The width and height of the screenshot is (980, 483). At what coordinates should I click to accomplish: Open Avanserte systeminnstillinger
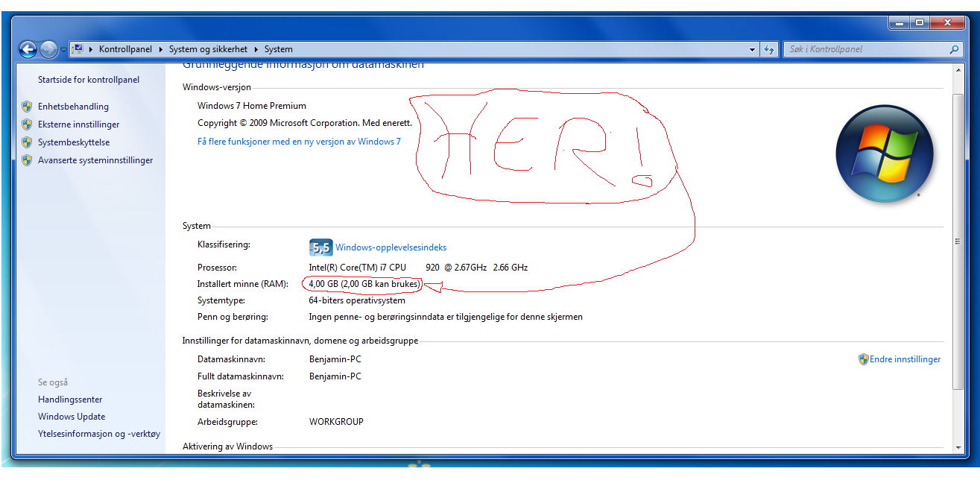pyautogui.click(x=95, y=160)
